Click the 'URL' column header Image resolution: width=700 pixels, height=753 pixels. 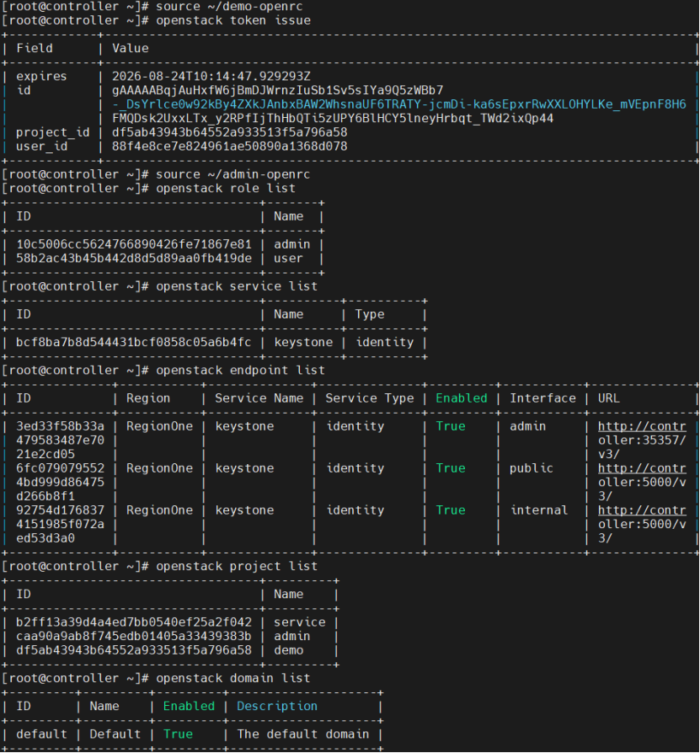coord(609,398)
